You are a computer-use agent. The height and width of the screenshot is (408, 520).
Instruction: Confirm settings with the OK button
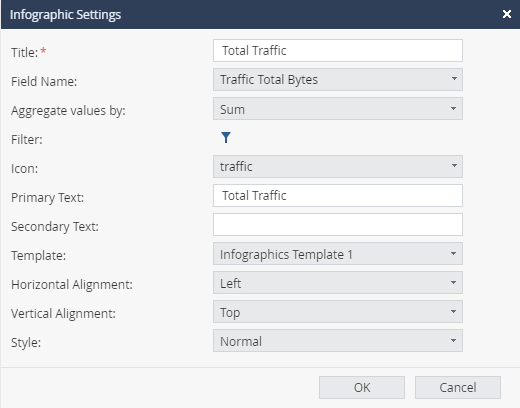(362, 387)
